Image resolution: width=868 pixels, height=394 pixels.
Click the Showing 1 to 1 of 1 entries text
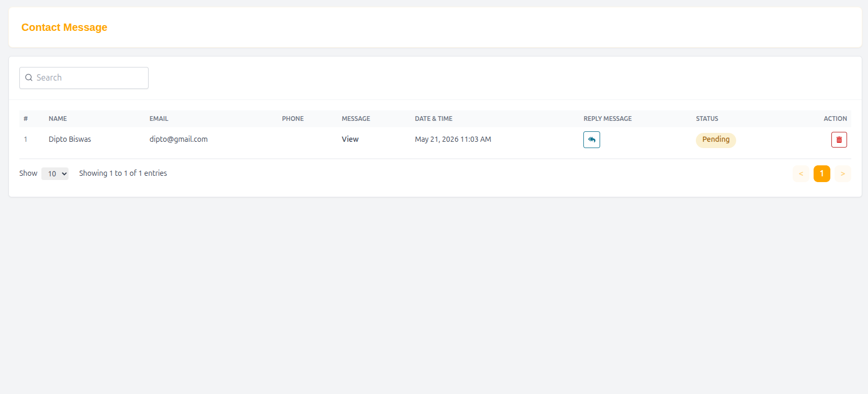(x=123, y=173)
